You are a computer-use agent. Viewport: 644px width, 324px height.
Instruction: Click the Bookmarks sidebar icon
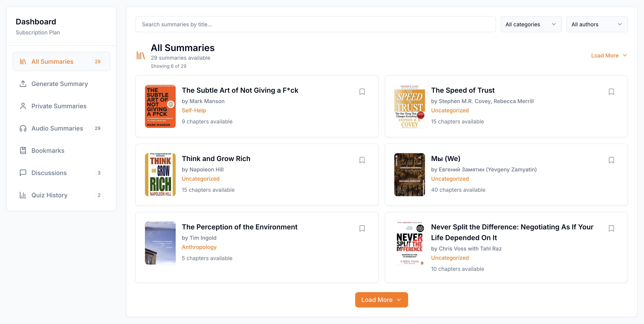23,151
